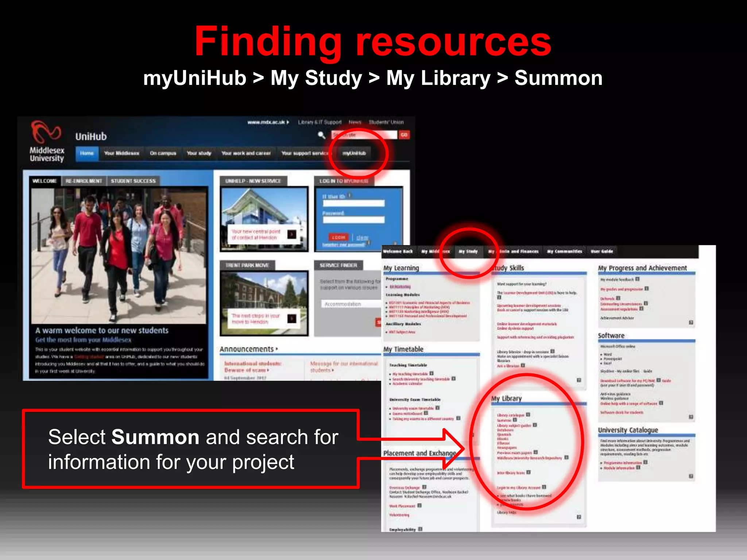Image resolution: width=747 pixels, height=560 pixels.
Task: Open the User Guide tab
Action: tap(602, 251)
